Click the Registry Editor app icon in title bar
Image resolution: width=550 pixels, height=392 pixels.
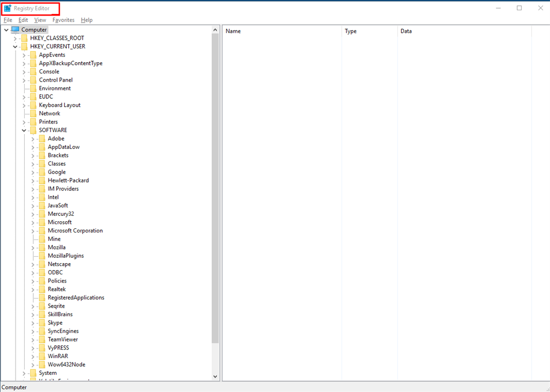point(8,8)
